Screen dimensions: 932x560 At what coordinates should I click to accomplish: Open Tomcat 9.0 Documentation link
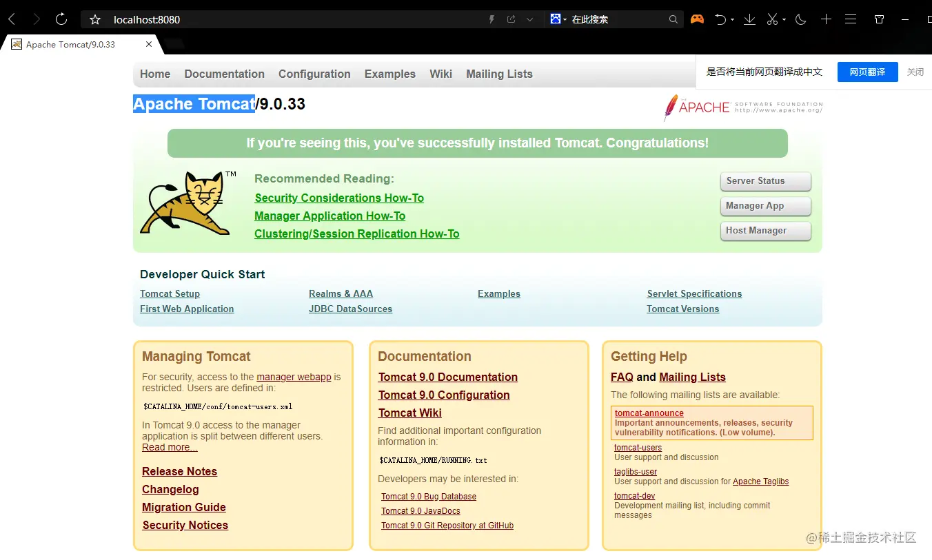point(447,377)
